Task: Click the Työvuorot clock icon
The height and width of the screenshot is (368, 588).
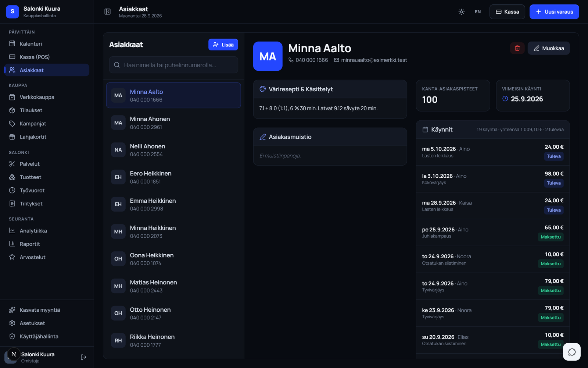Action: (x=12, y=190)
